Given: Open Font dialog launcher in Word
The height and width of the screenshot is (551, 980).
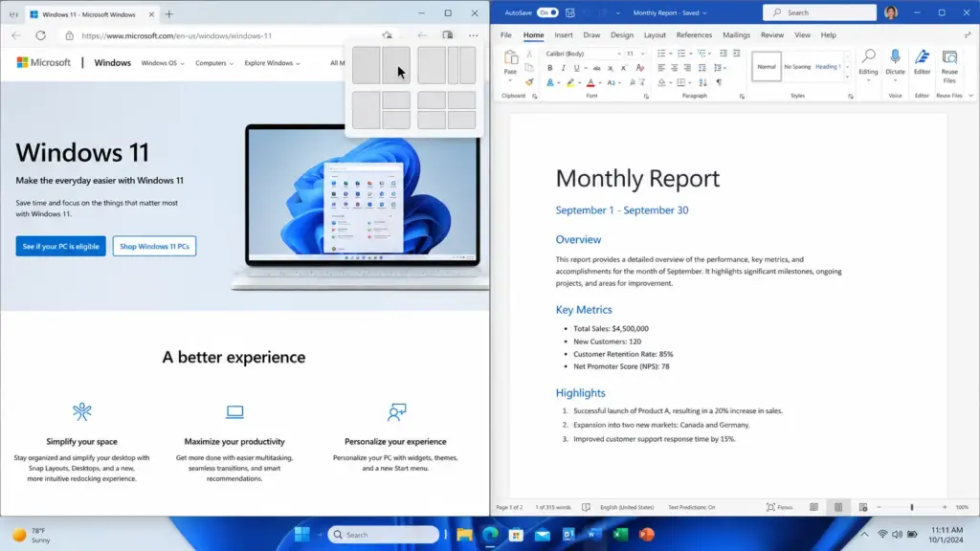Looking at the screenshot, I should click(x=646, y=97).
